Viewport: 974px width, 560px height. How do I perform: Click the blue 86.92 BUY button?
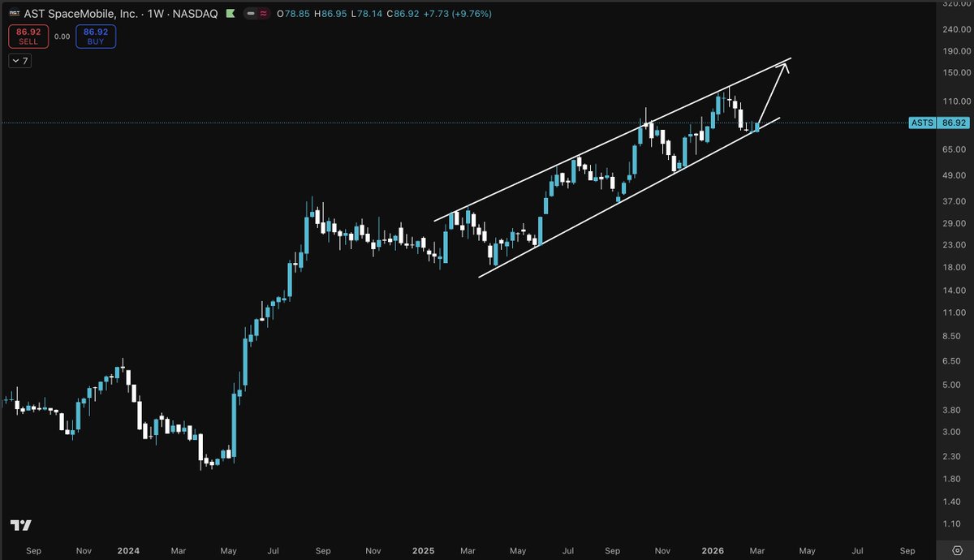point(96,37)
